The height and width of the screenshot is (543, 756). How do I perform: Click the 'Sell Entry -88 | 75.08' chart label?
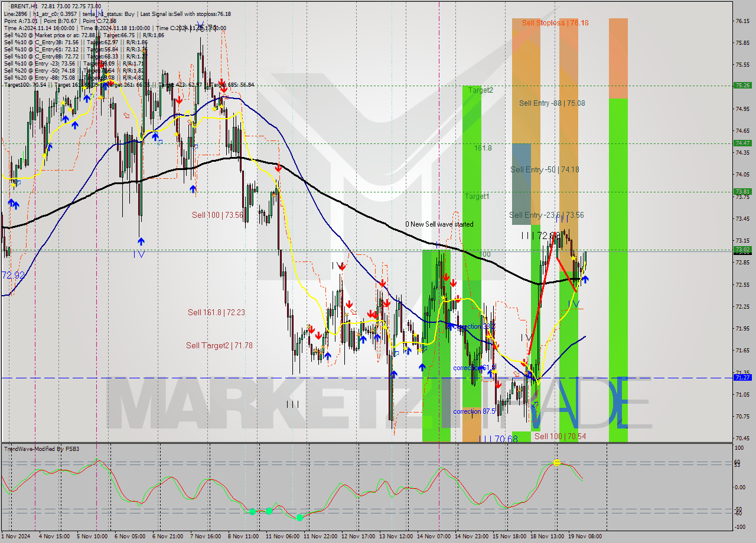click(x=552, y=103)
